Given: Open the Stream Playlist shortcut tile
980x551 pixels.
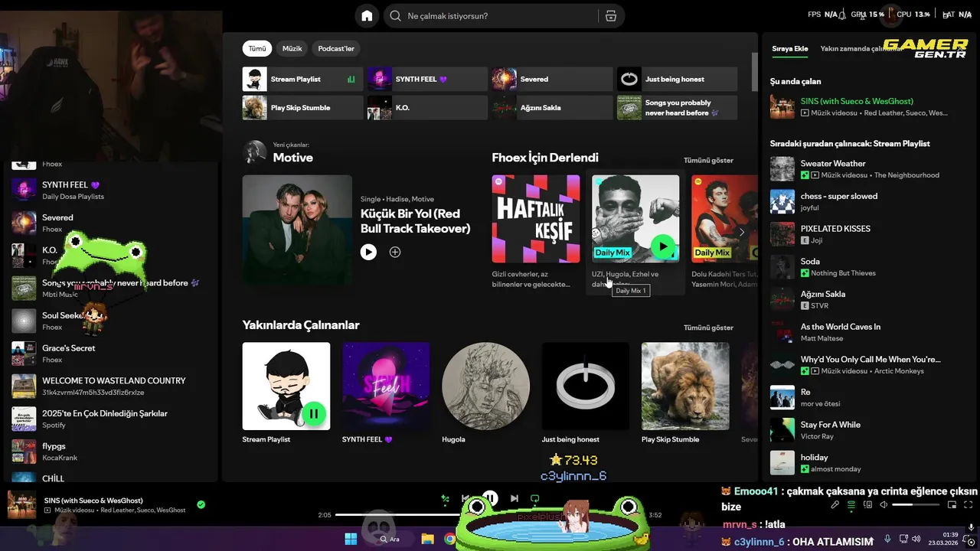Looking at the screenshot, I should tap(302, 79).
